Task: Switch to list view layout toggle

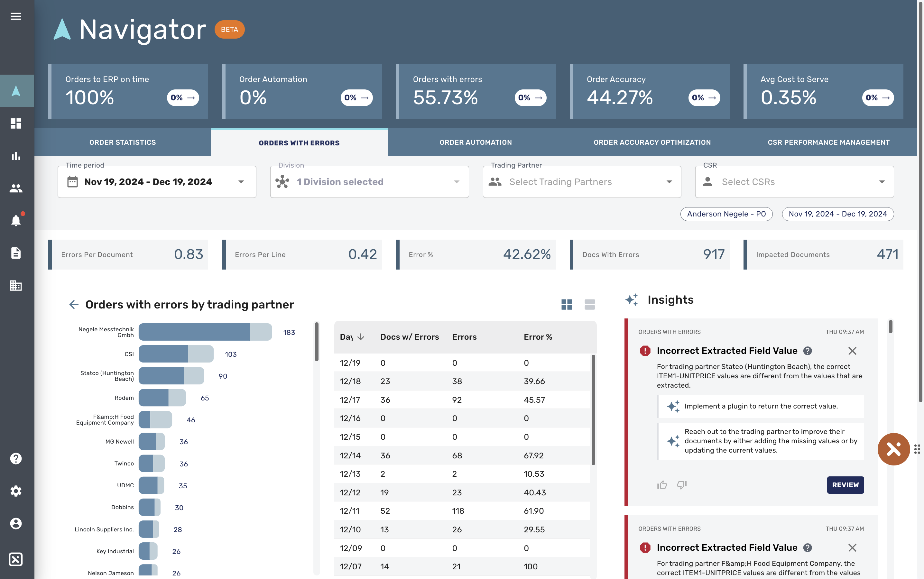Action: coord(590,304)
